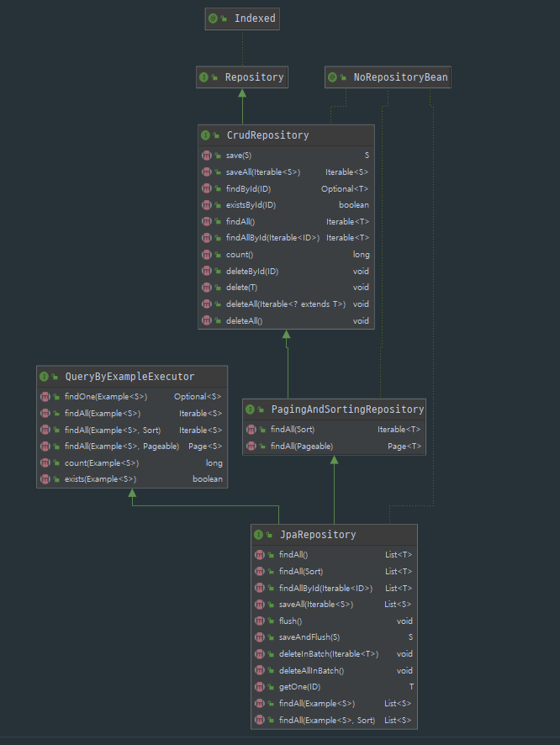Click Optional<S> return type of findOne

click(198, 397)
